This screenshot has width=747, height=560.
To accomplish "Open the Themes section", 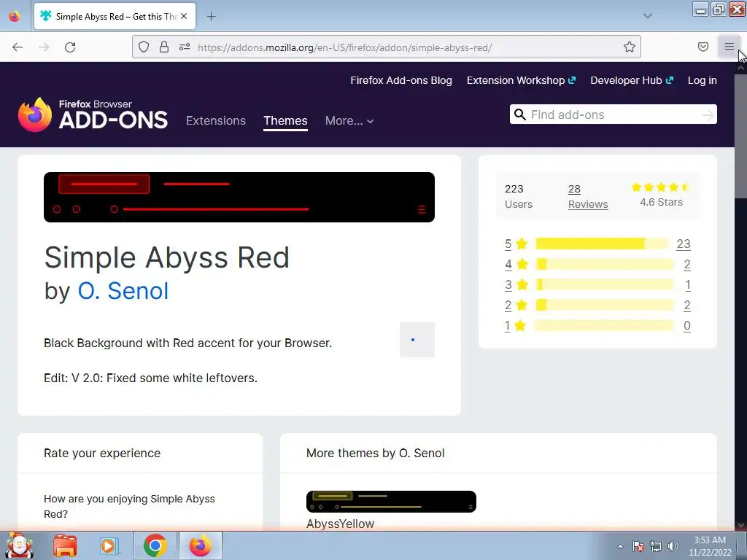I will [285, 120].
